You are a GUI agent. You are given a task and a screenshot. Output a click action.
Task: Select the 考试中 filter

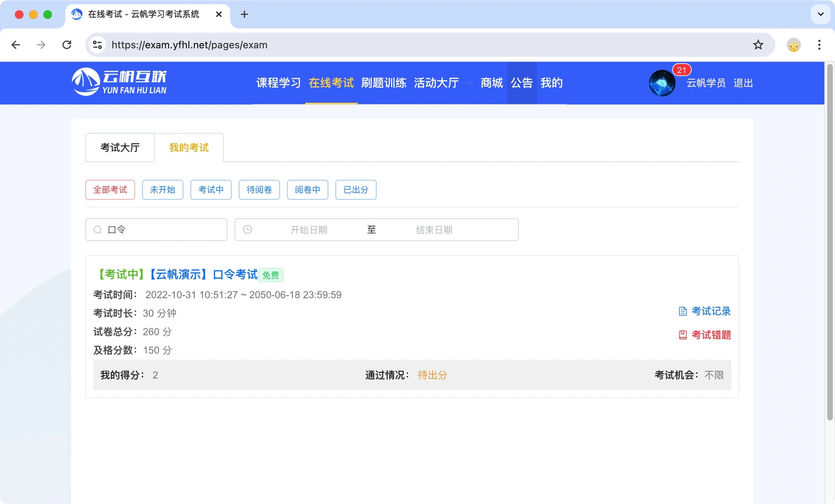point(211,190)
